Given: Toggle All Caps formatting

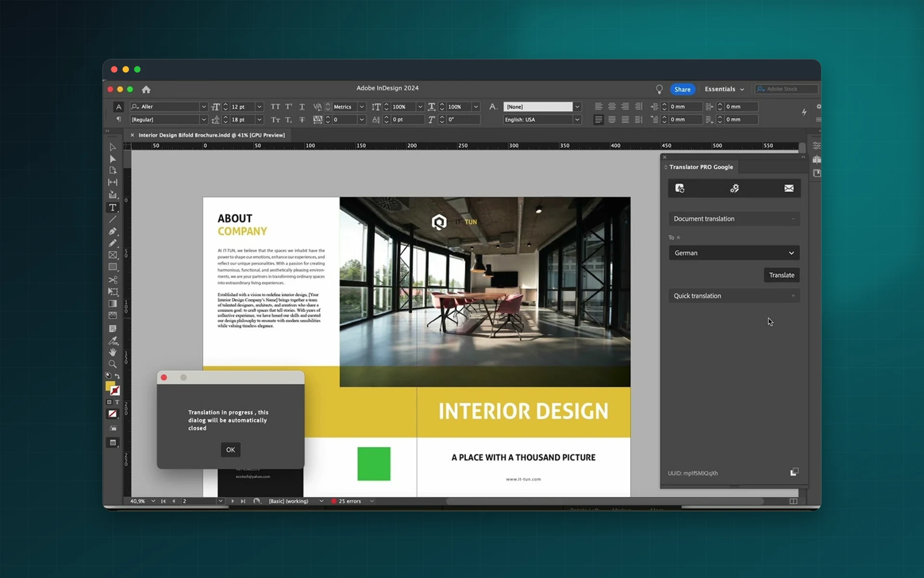Looking at the screenshot, I should [x=275, y=107].
